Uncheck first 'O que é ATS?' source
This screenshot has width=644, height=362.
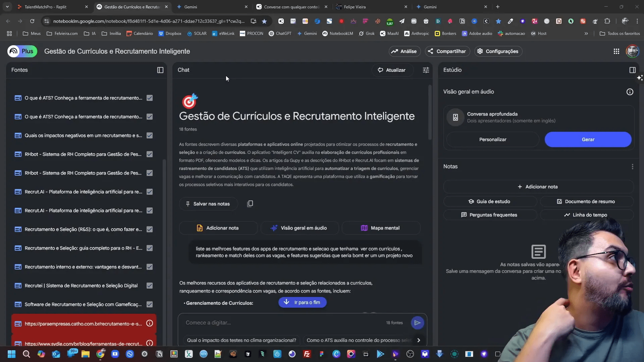(150, 98)
